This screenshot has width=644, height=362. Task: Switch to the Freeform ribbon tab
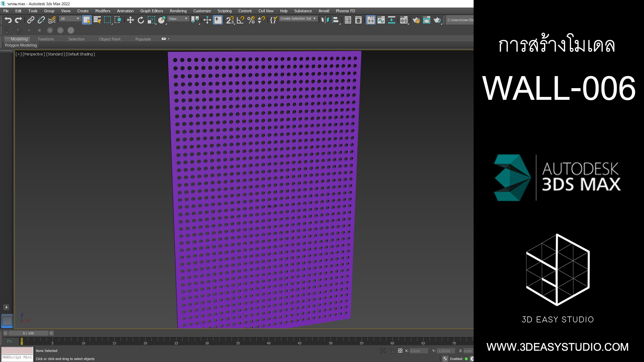click(46, 39)
